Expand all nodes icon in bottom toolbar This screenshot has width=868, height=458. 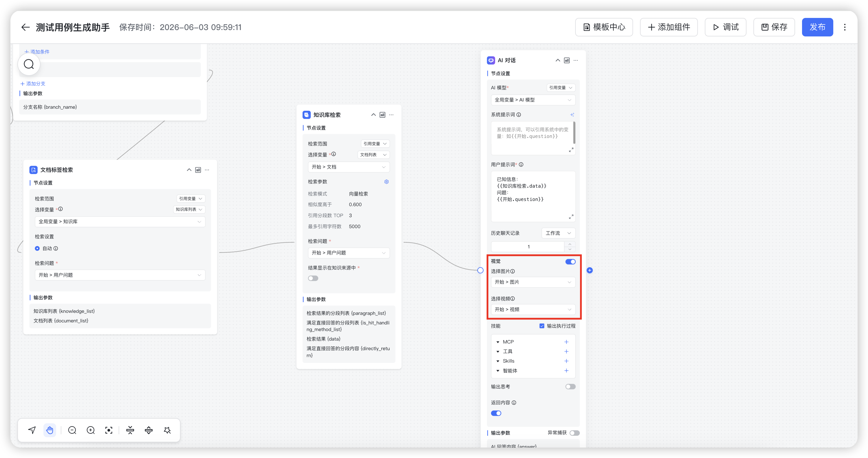149,430
